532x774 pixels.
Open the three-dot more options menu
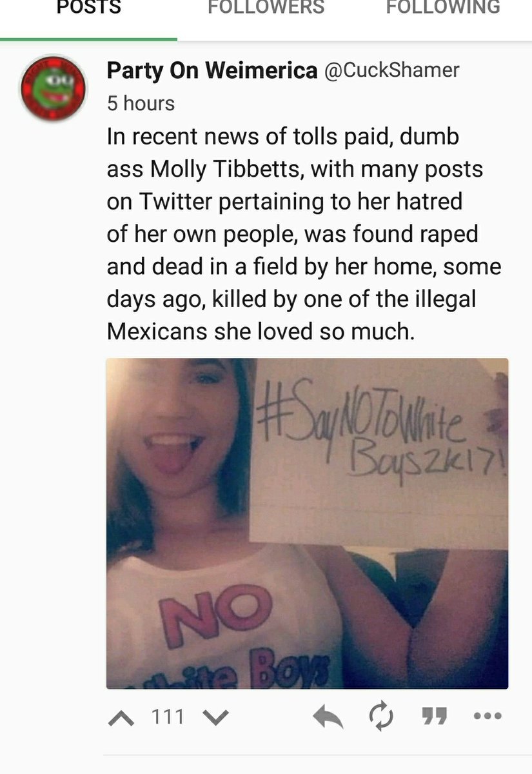pos(487,716)
